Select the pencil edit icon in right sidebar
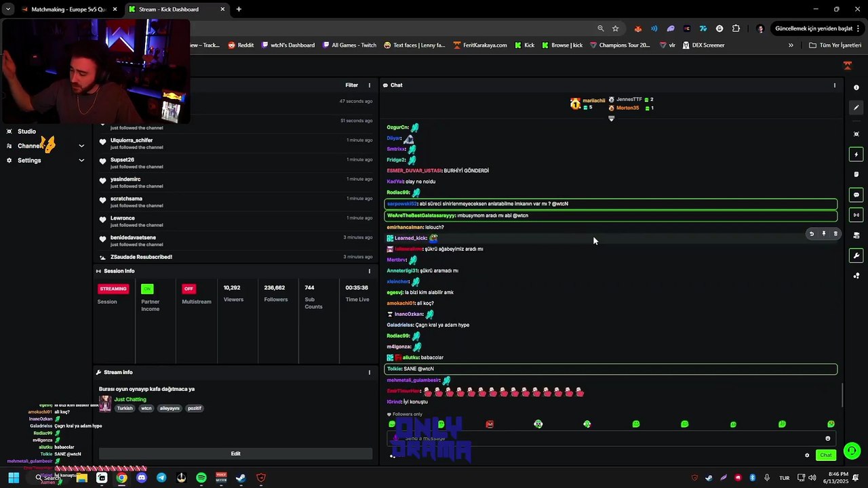This screenshot has width=868, height=488. pyautogui.click(x=856, y=108)
